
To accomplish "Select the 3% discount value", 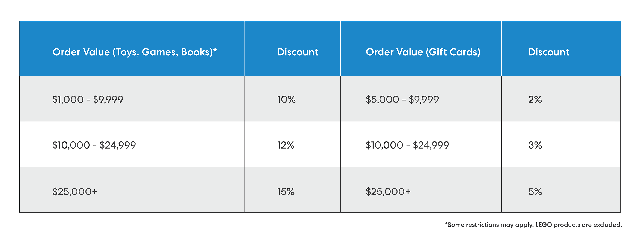I will (535, 145).
